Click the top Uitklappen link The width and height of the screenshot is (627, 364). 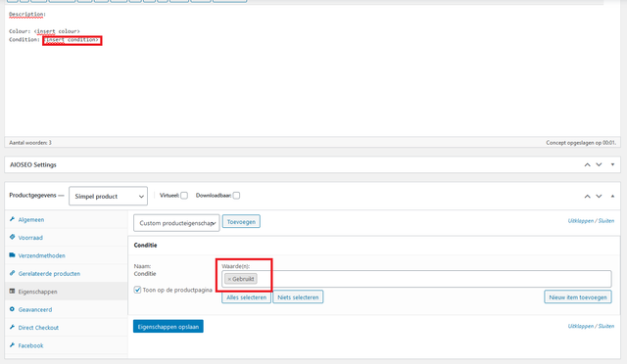581,220
